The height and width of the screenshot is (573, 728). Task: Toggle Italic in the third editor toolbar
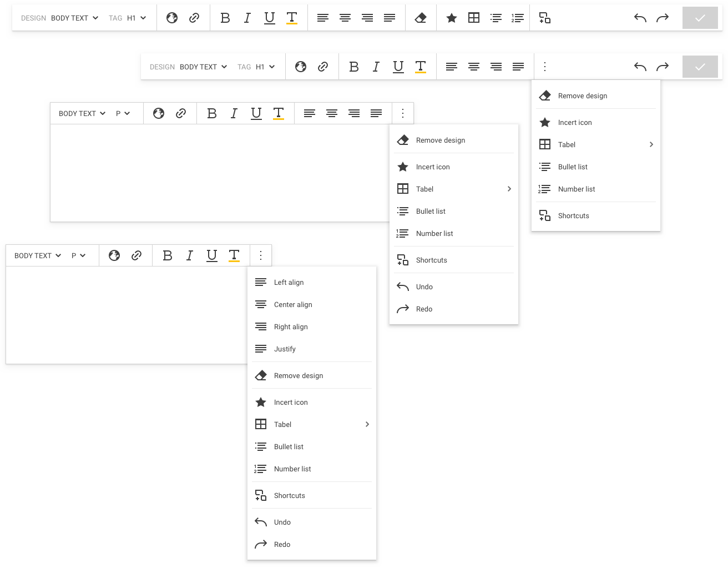click(234, 113)
